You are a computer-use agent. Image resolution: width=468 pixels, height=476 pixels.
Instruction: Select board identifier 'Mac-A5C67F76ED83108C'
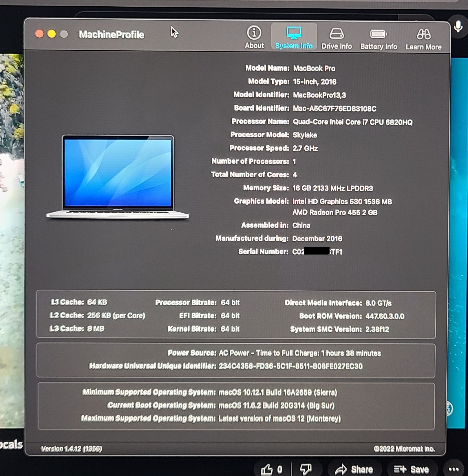click(334, 109)
